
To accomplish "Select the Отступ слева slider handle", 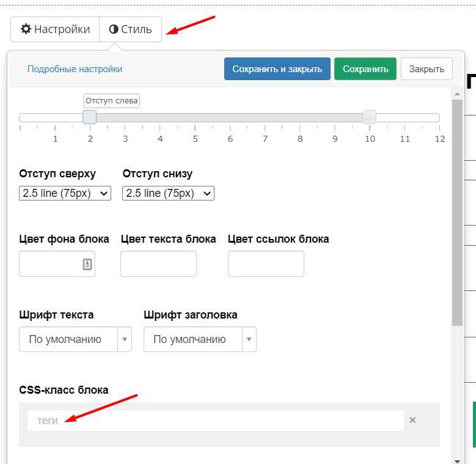I will [x=90, y=117].
